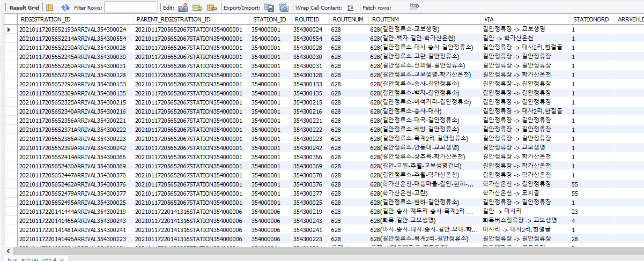Select cell 20210117205652292ARRIVAL354300133

point(74,84)
